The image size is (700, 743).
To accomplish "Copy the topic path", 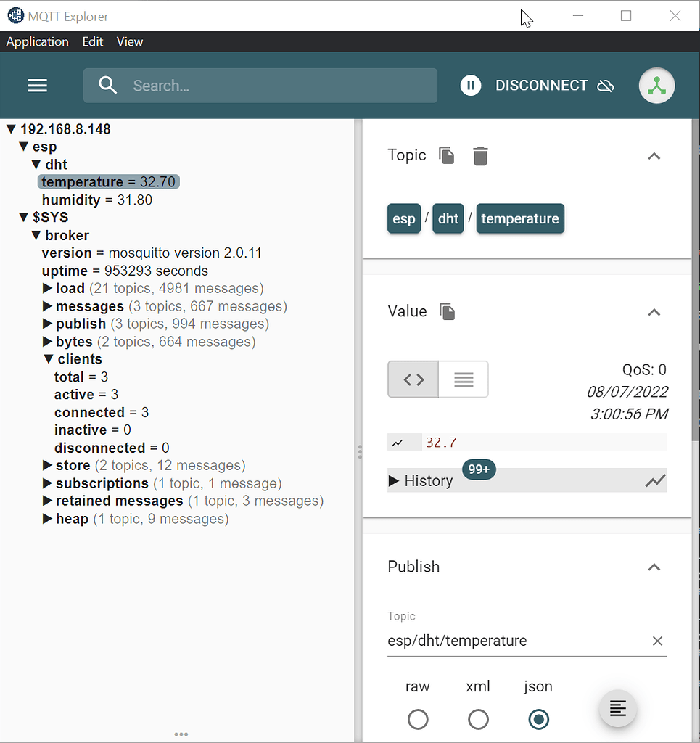I will (446, 155).
